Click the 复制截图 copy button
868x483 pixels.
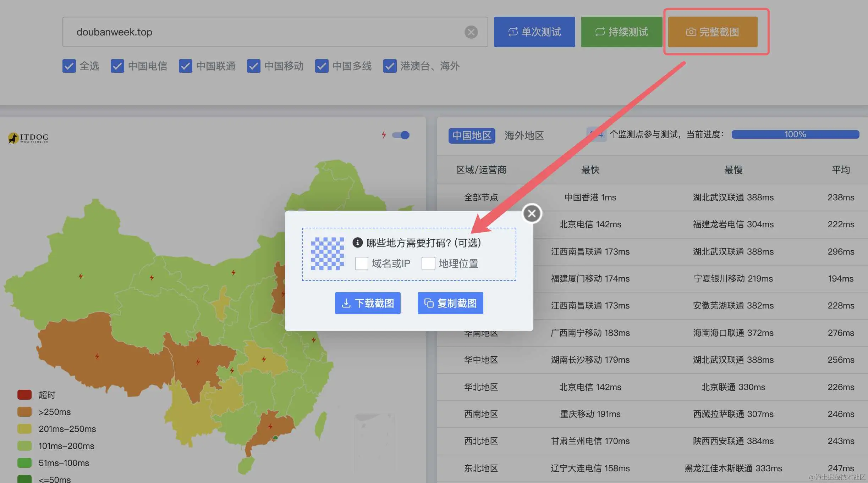[x=450, y=303]
